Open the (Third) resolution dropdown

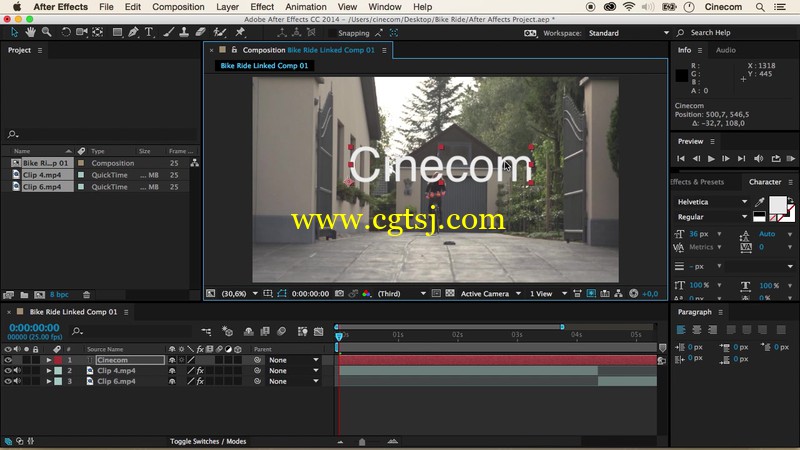point(401,294)
